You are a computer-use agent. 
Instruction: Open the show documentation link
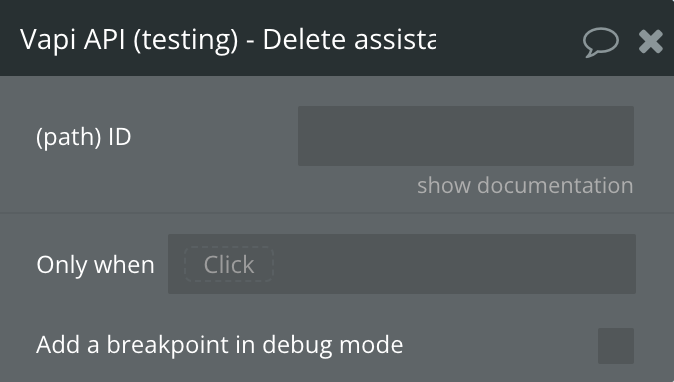(525, 185)
